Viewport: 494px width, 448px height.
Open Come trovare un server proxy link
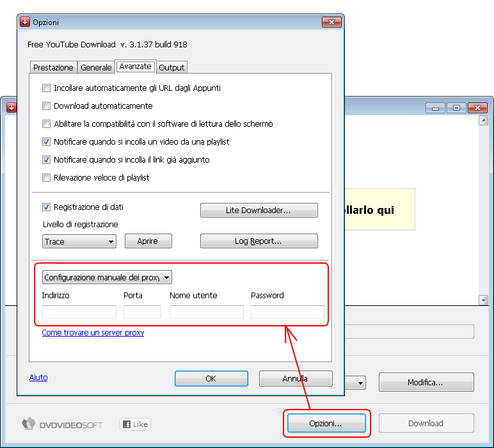[93, 333]
